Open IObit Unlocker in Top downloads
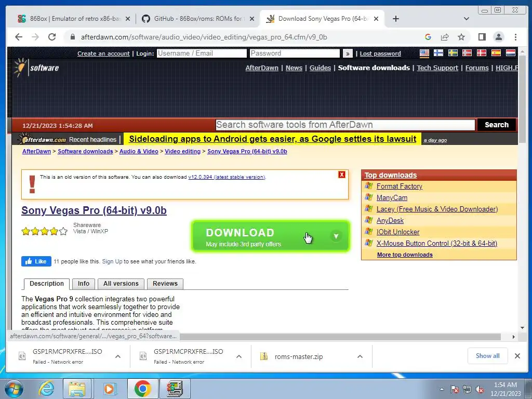Image resolution: width=532 pixels, height=399 pixels. pos(398,232)
